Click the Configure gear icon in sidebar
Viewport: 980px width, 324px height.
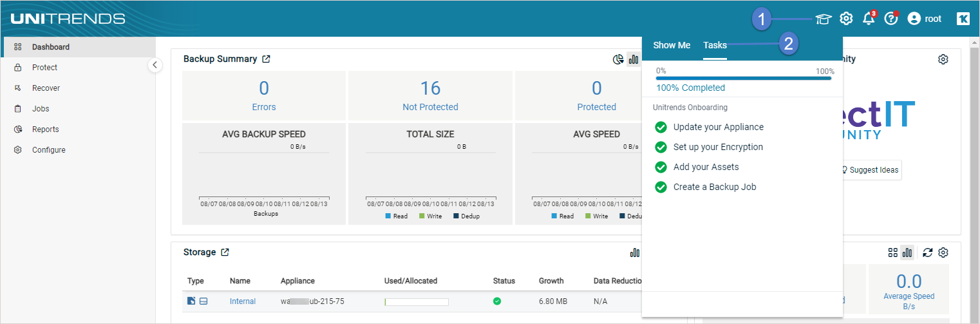pos(18,150)
